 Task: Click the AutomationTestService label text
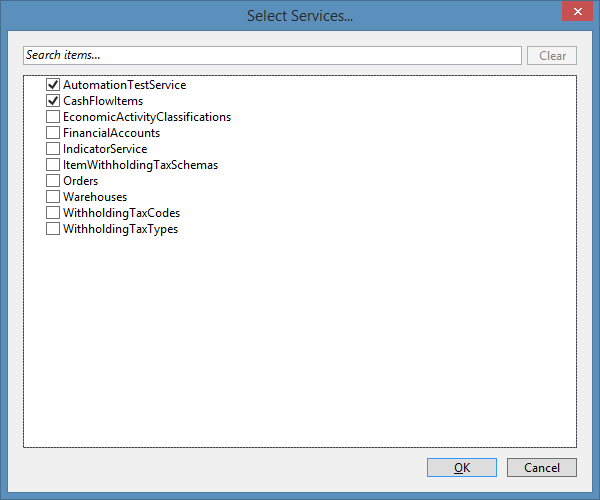(124, 85)
